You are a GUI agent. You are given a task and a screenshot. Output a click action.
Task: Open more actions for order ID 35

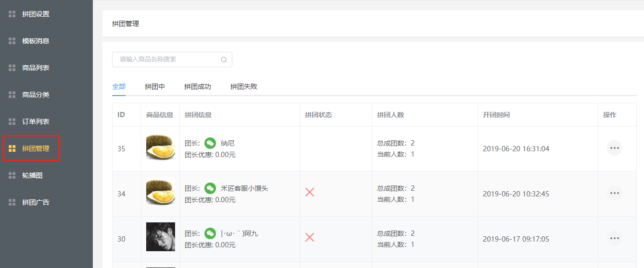614,148
